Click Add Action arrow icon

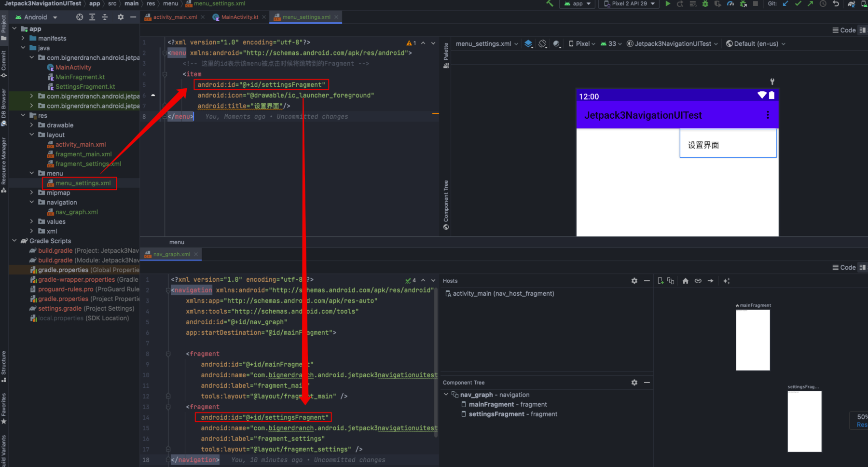coord(711,281)
